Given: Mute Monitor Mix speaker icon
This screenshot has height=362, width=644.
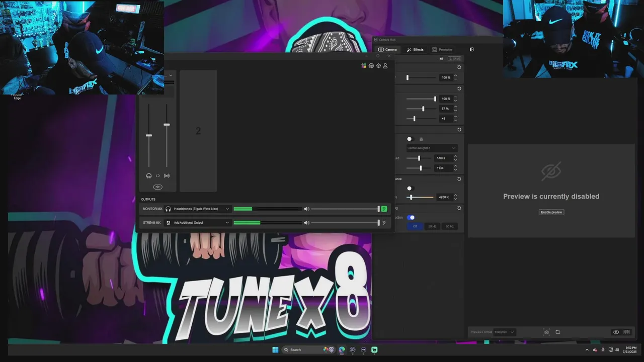Looking at the screenshot, I should (x=306, y=209).
